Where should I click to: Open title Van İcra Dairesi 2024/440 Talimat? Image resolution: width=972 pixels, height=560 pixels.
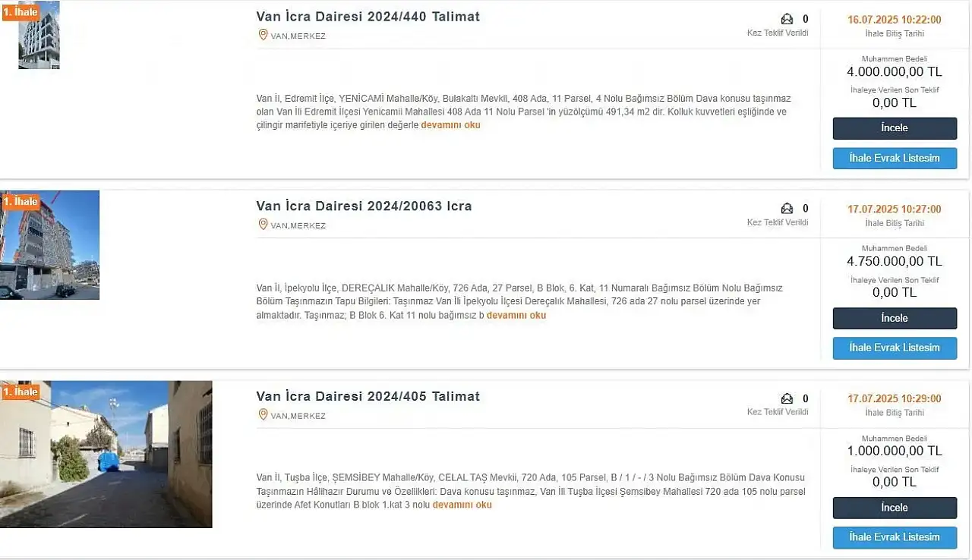point(368,17)
